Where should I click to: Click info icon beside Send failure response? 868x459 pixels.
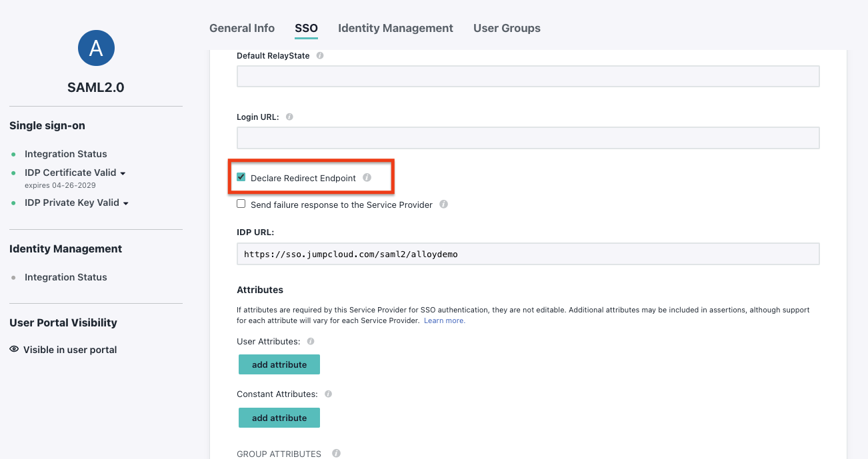tap(443, 205)
